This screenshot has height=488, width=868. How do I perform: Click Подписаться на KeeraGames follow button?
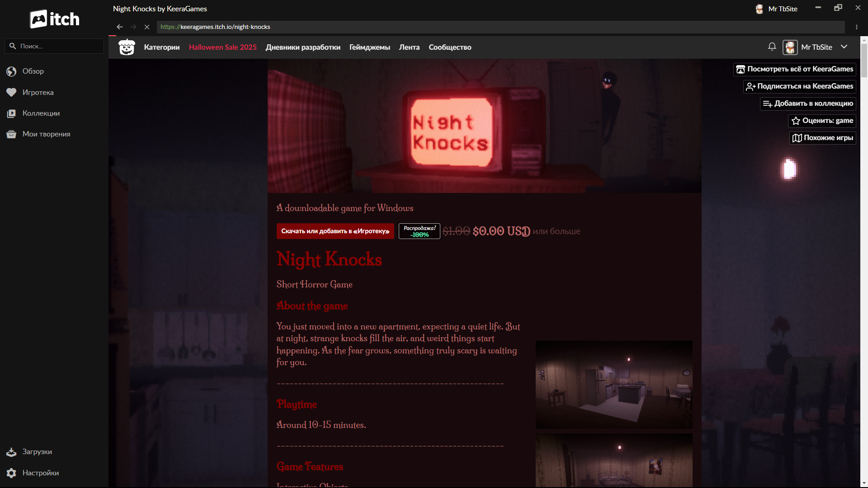(x=800, y=86)
